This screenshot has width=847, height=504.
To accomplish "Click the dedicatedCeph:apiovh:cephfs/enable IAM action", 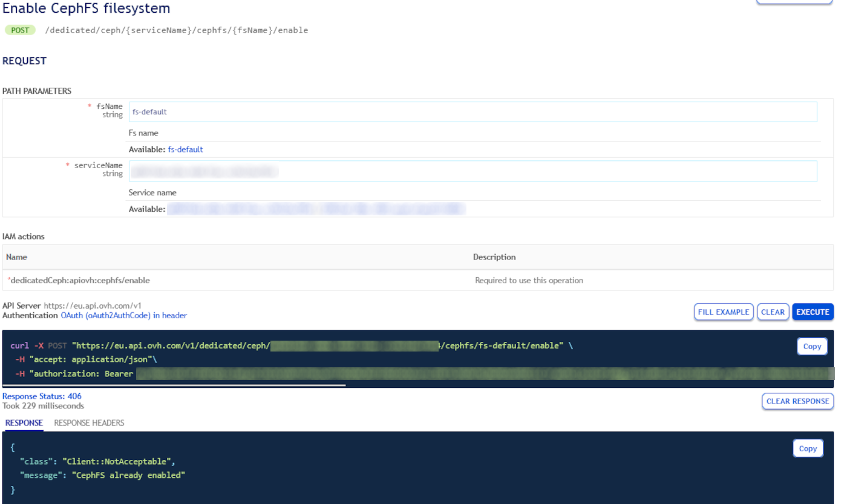I will 79,280.
